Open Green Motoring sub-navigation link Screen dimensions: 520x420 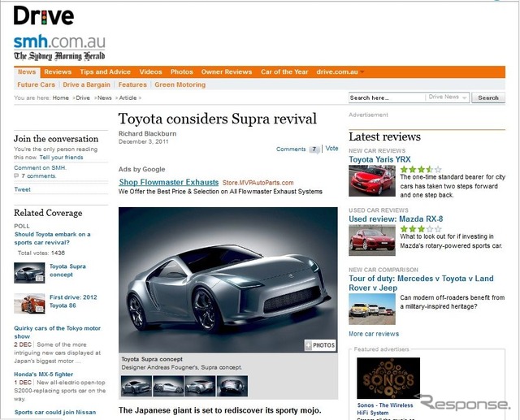pyautogui.click(x=180, y=84)
